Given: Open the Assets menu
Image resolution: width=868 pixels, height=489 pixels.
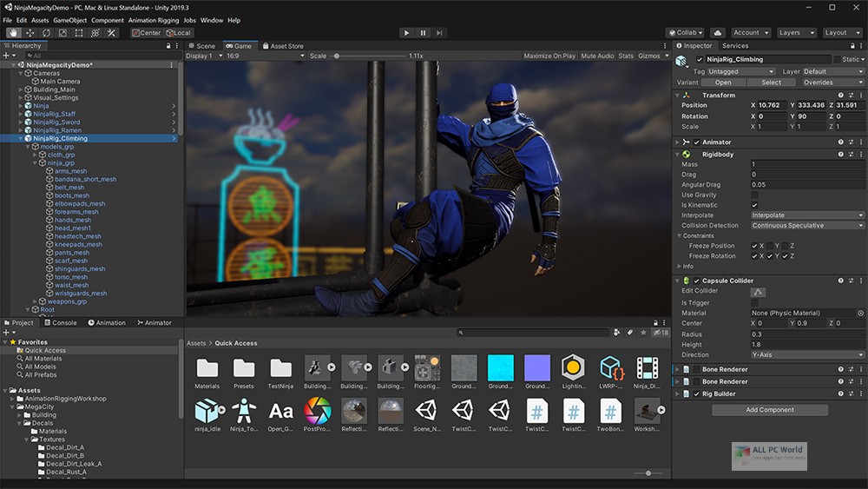Looking at the screenshot, I should [40, 21].
